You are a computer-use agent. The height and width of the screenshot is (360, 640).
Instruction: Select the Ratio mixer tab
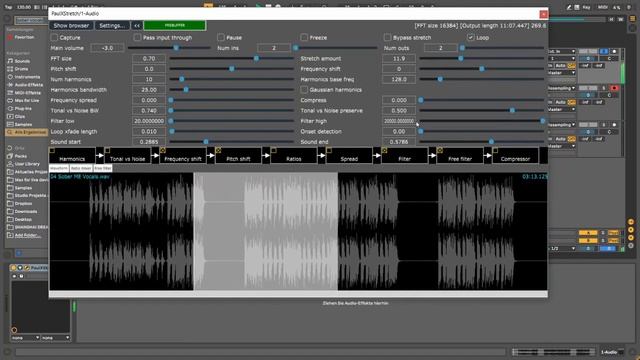pyautogui.click(x=81, y=168)
